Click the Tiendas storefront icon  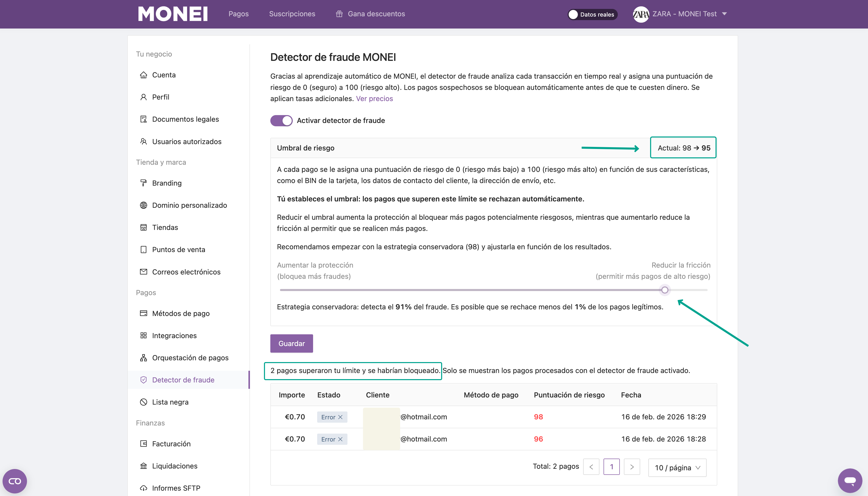pyautogui.click(x=143, y=227)
